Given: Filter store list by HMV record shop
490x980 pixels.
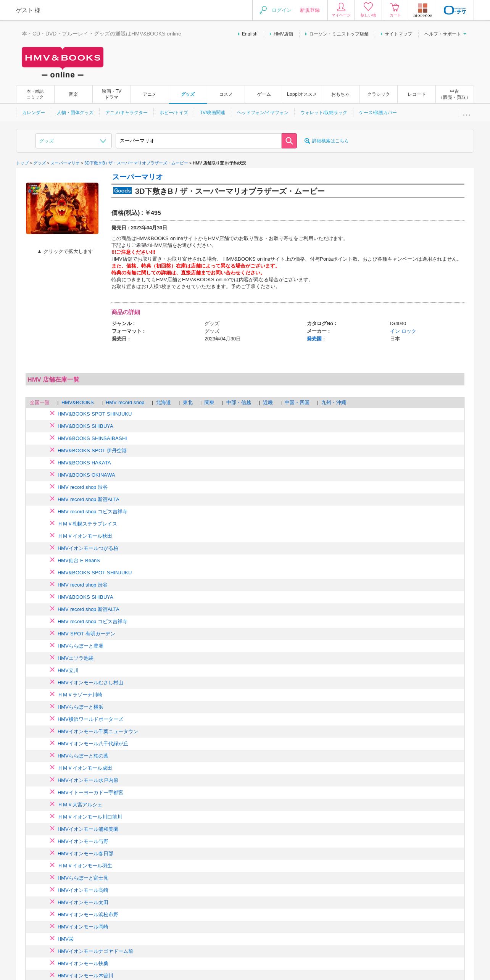Looking at the screenshot, I should 125,403.
